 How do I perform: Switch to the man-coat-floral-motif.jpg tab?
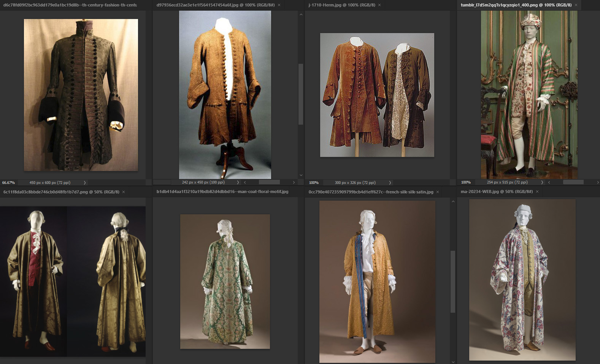click(x=222, y=192)
